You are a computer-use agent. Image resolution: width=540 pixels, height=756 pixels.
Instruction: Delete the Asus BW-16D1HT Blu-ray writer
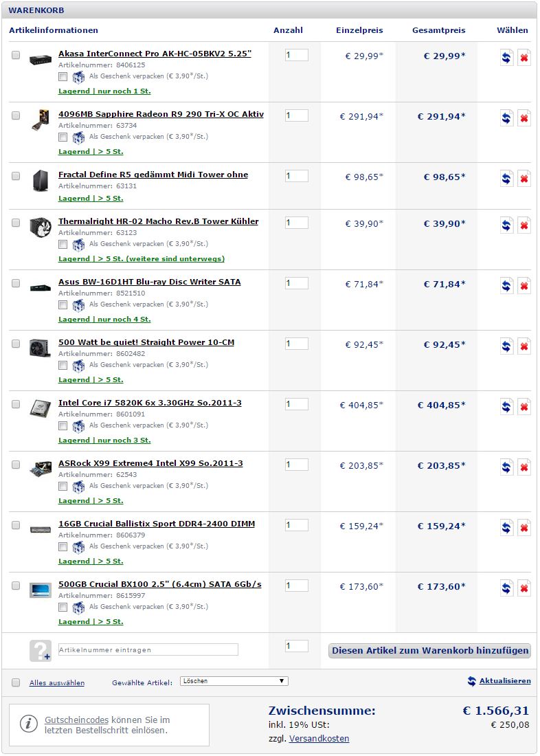[x=524, y=287]
